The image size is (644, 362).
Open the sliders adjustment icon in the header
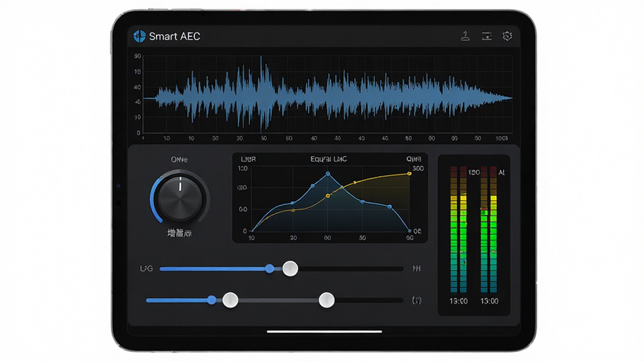[x=487, y=36]
